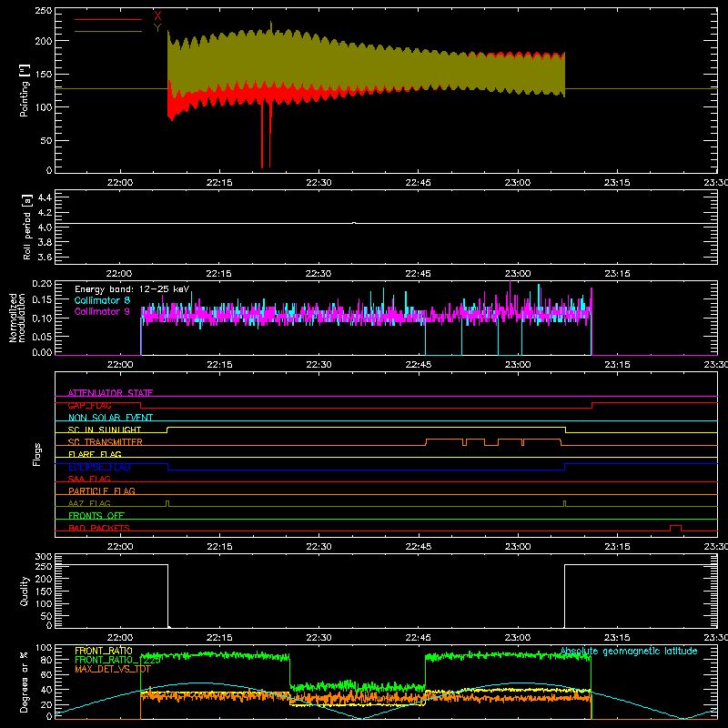
Task: Click the 22:45 label below Pointing plot
Action: coord(418,183)
